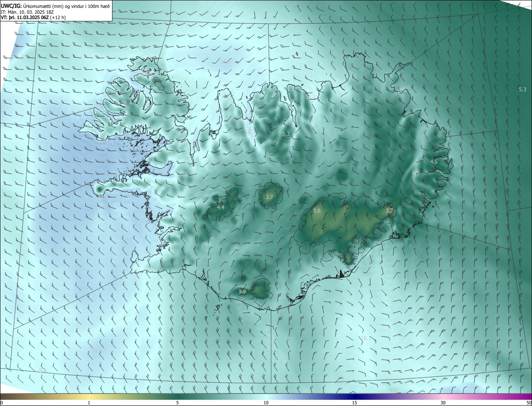The height and width of the screenshot is (406, 532).
Task: Click the 3.6 value on the large glacier
Action: coord(317,211)
